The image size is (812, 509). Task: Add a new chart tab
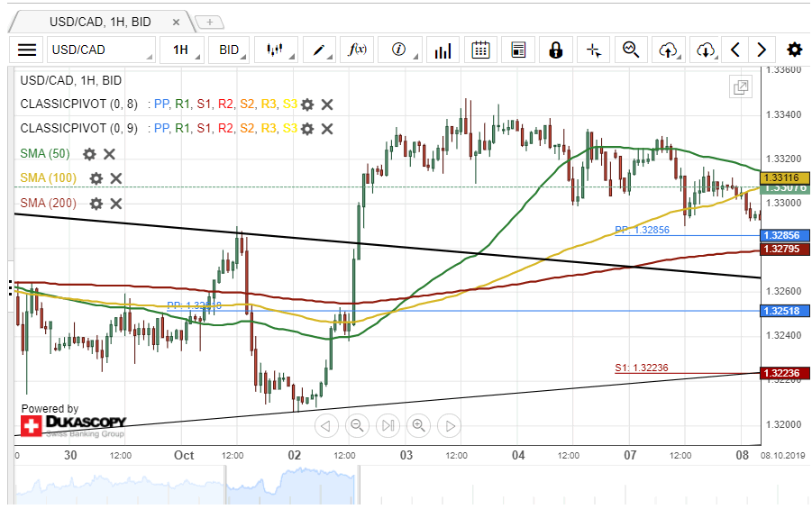click(209, 21)
